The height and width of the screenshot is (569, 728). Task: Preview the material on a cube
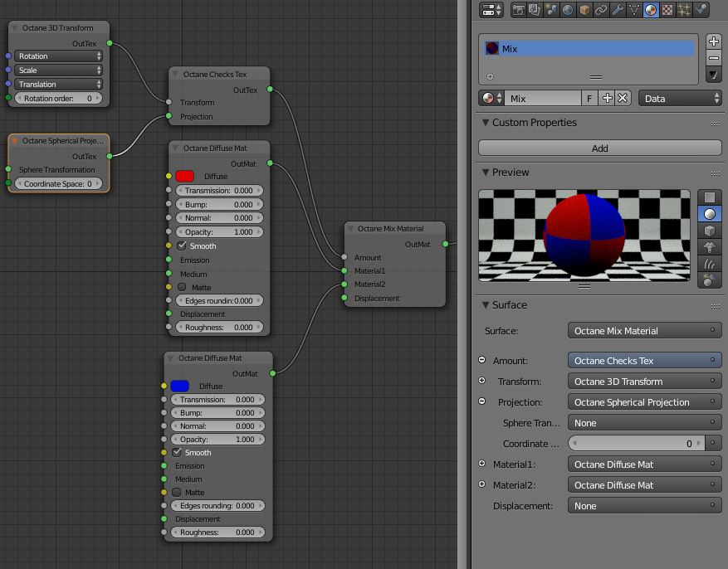tap(710, 231)
